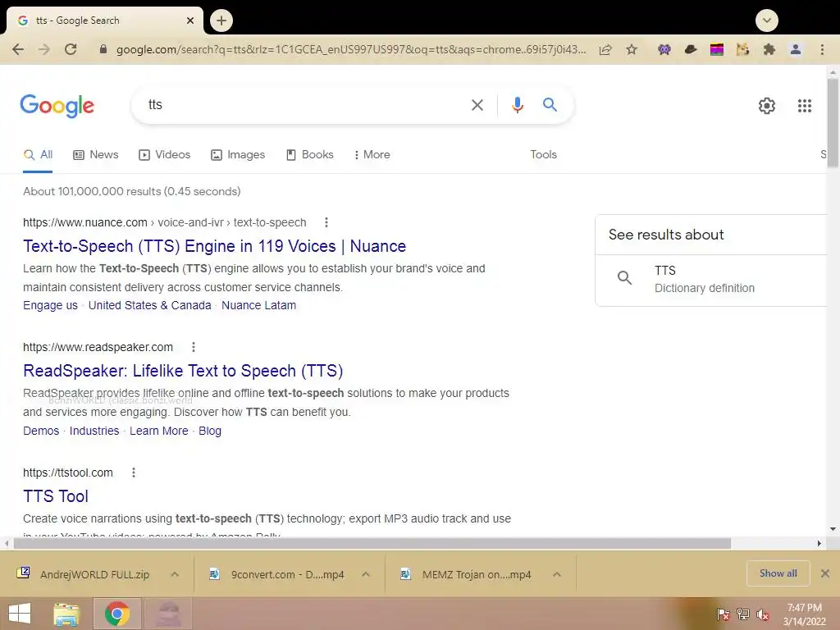Follow the Nuance Latam sitelink

tap(258, 305)
